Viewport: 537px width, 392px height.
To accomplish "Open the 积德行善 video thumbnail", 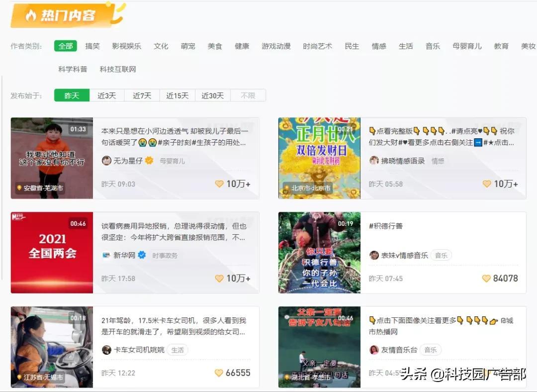I will [x=319, y=253].
